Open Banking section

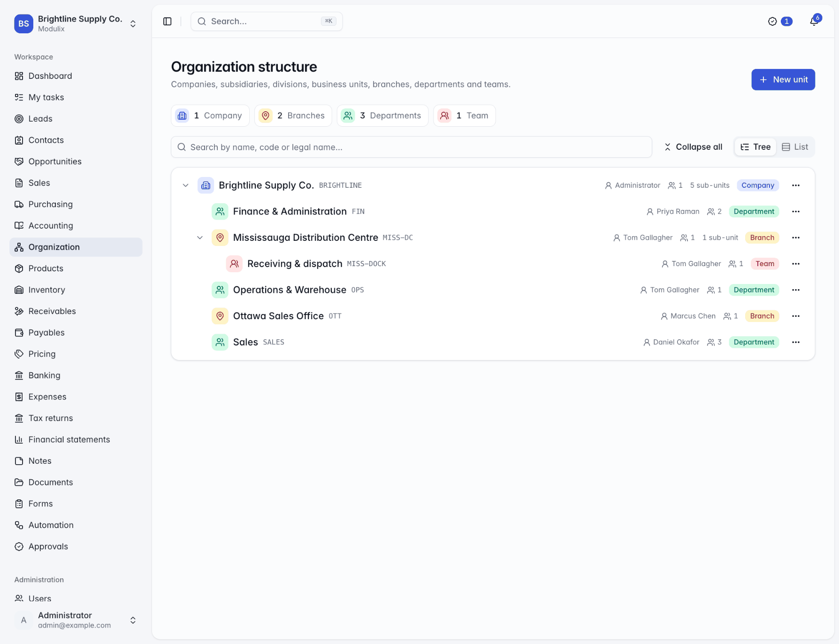76,375
